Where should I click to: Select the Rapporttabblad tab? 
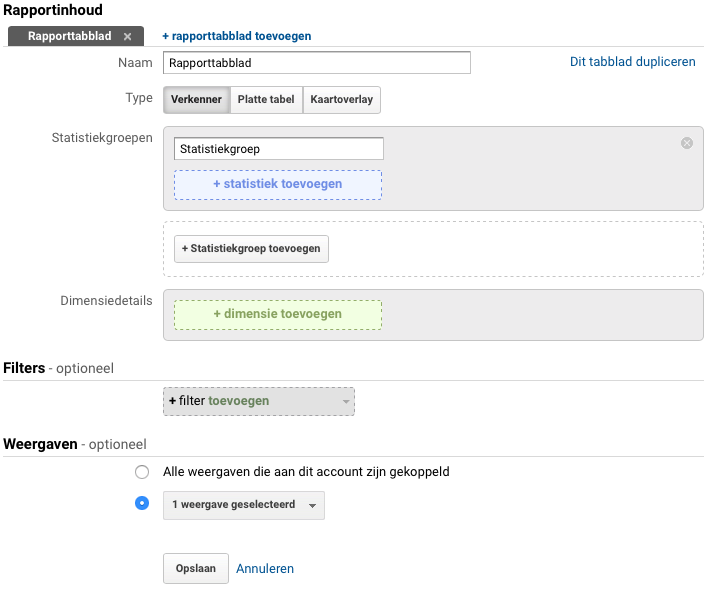(x=69, y=36)
